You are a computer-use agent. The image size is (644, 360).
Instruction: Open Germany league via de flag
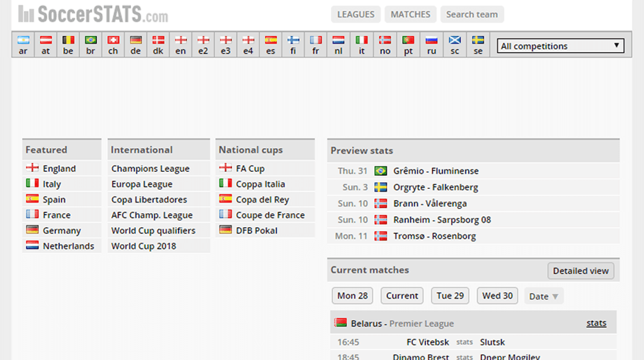[x=136, y=44]
